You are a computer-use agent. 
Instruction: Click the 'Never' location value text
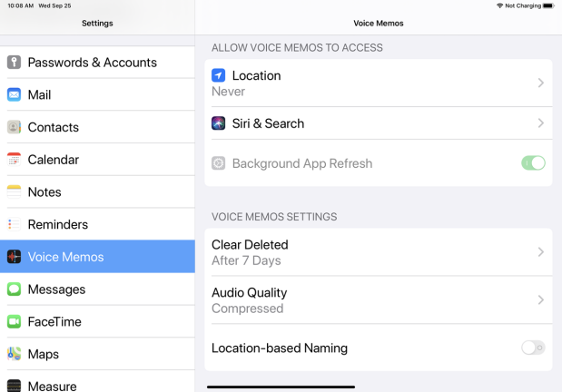[228, 92]
